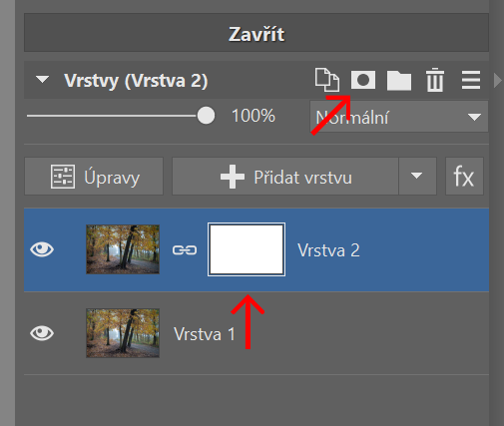
Task: Select the Vrstva 2 layer name
Action: [328, 250]
